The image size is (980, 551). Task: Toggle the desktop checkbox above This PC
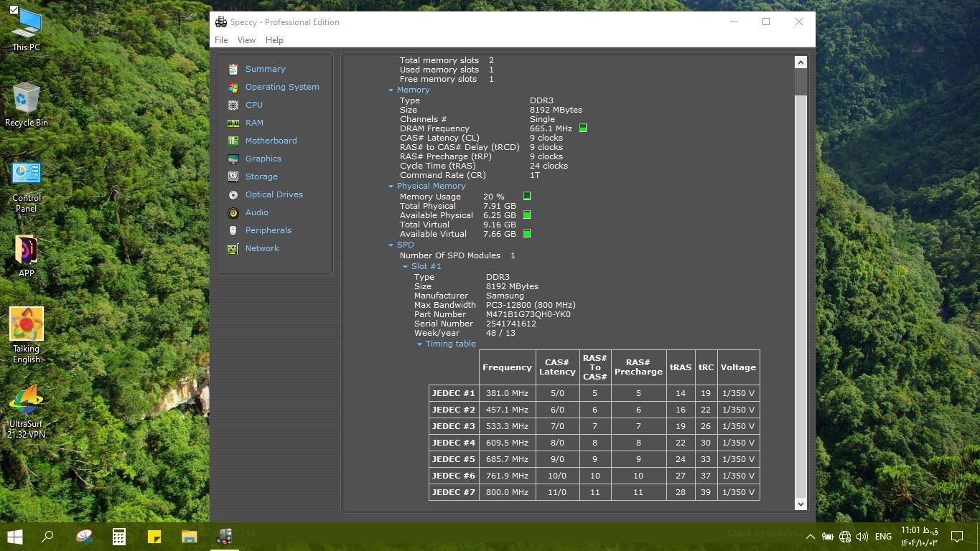click(14, 9)
